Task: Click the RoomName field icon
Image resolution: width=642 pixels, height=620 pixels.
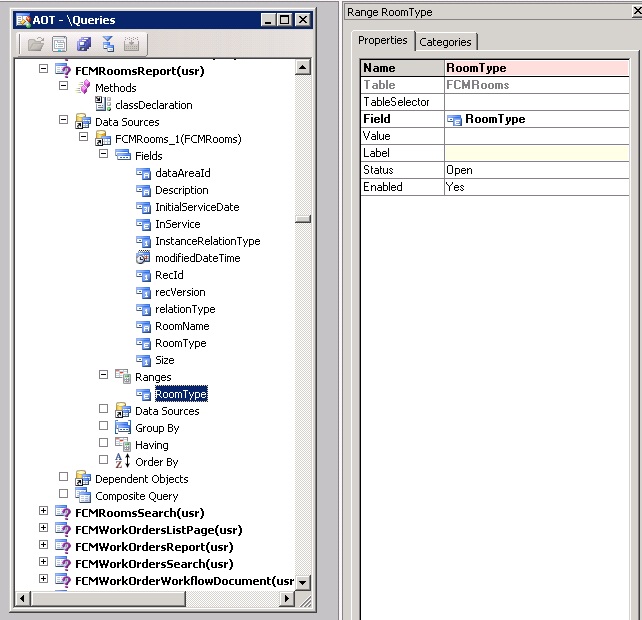Action: click(x=143, y=326)
